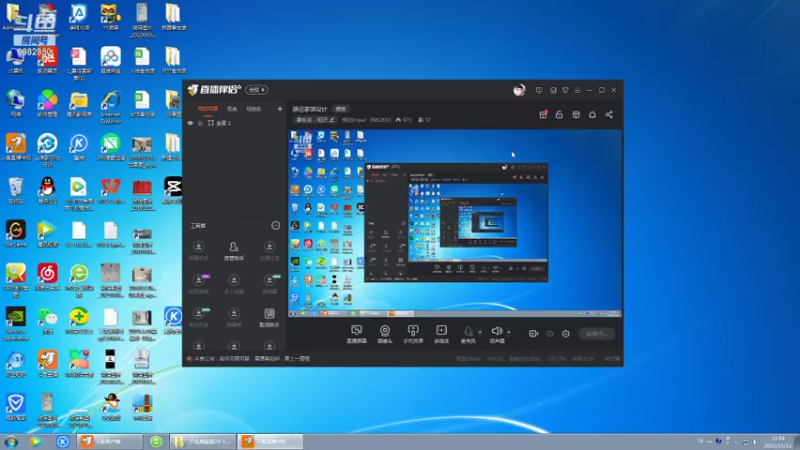Open the WeChat desktop icon

[47, 321]
